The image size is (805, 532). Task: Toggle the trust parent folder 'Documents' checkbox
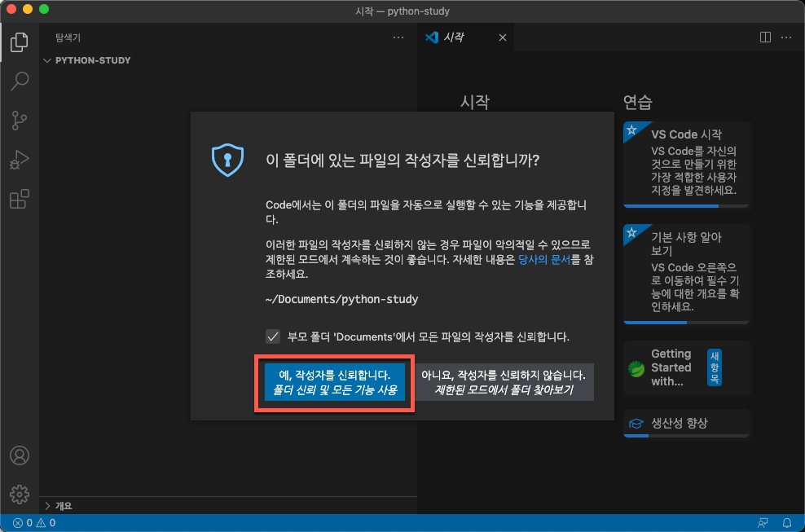[273, 336]
